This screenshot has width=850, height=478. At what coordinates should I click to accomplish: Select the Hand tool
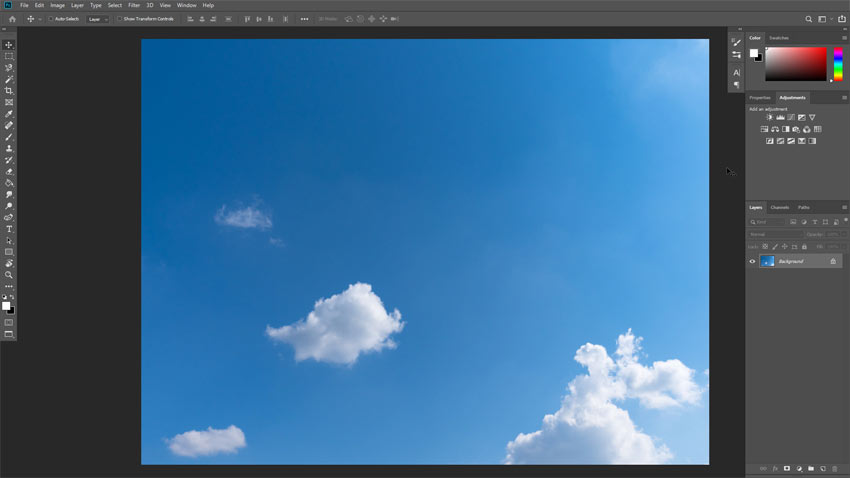9,263
